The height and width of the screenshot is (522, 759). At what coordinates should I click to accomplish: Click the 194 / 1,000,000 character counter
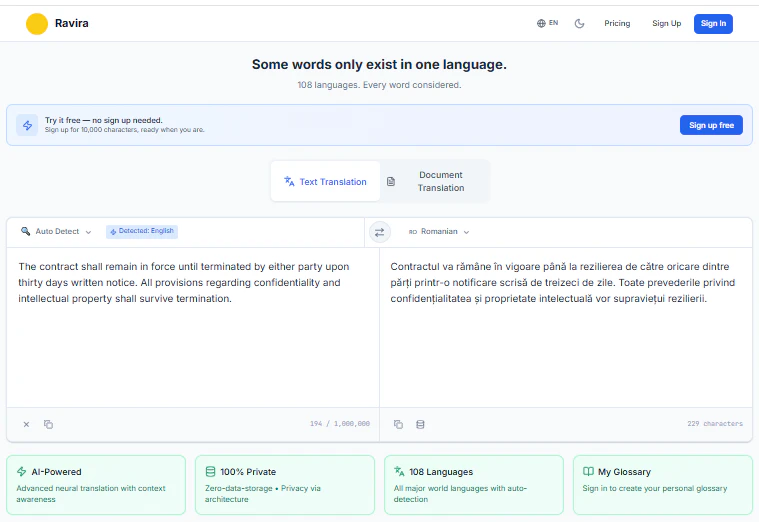(x=340, y=424)
